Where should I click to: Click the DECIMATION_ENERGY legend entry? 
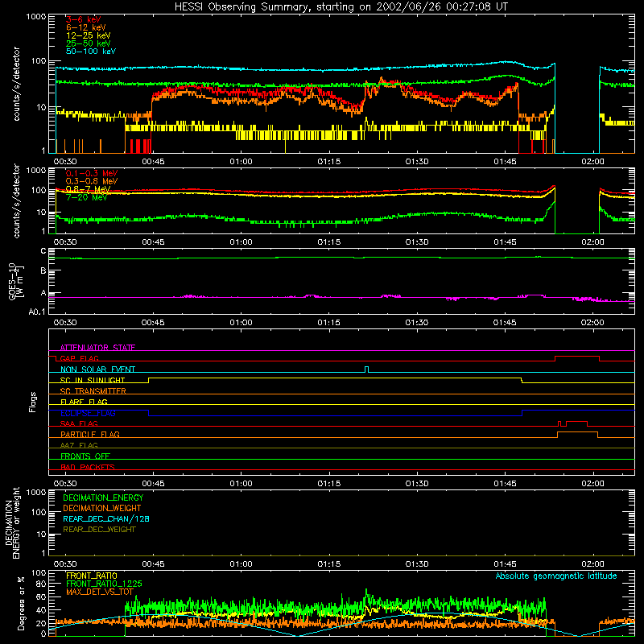[x=103, y=497]
